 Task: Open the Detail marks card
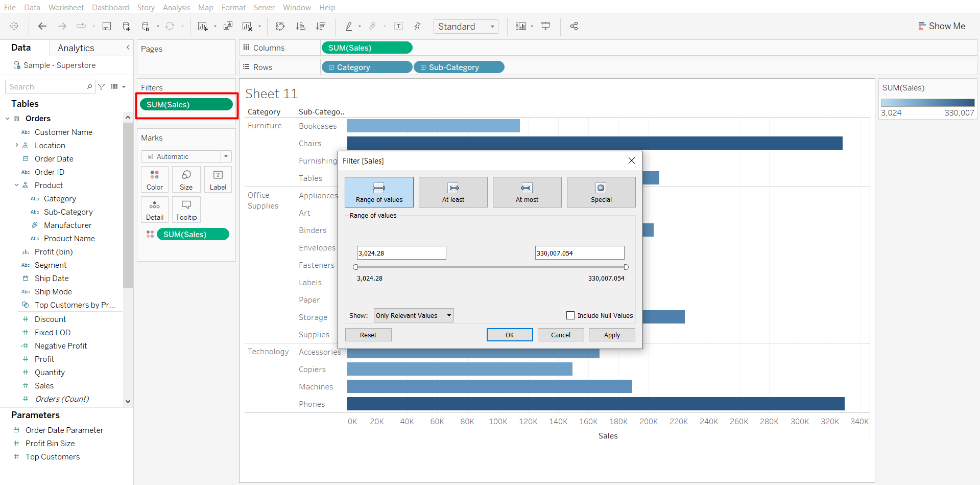click(155, 210)
